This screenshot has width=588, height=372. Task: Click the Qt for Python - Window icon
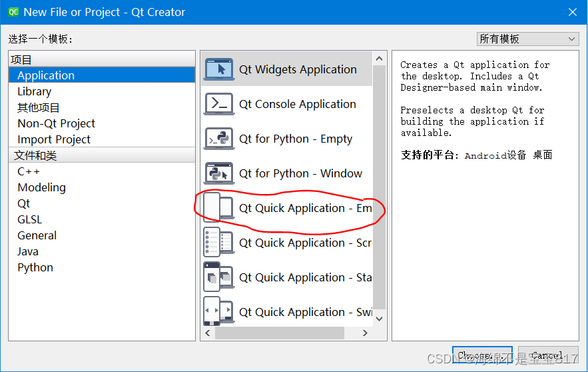tap(219, 173)
